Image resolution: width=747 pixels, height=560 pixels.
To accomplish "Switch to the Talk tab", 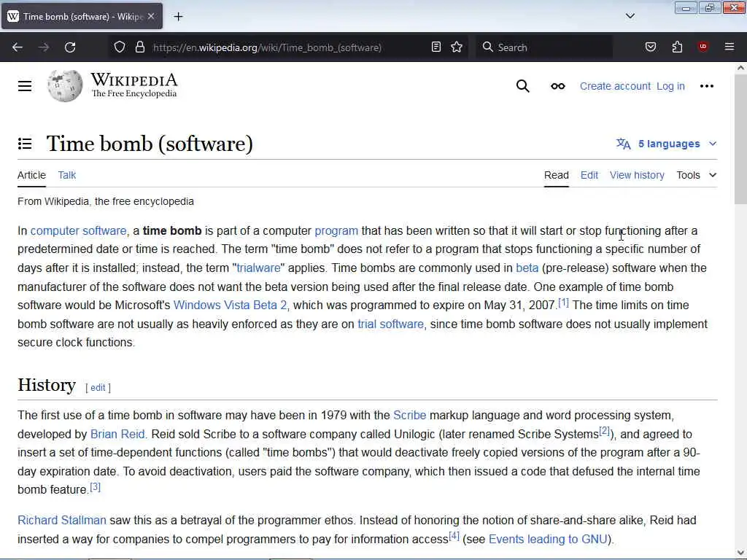I will click(66, 175).
